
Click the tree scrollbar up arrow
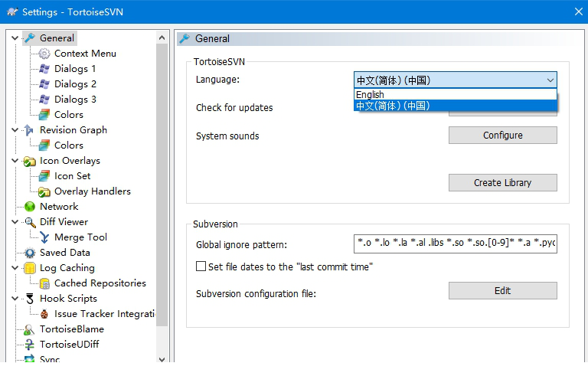pos(162,38)
